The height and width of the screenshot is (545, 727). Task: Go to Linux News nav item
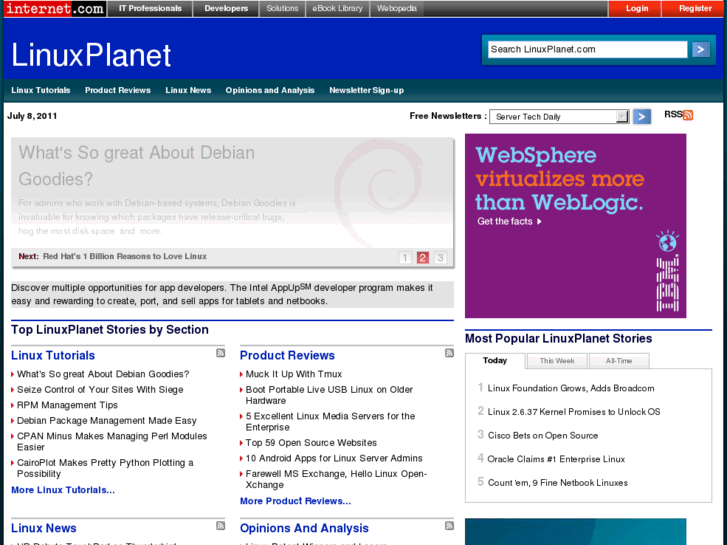click(188, 90)
